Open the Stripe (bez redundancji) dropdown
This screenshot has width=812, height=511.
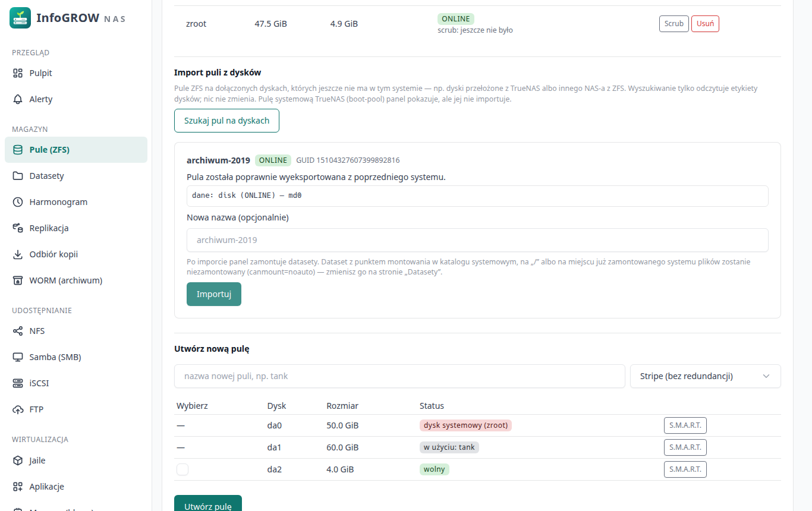click(705, 376)
